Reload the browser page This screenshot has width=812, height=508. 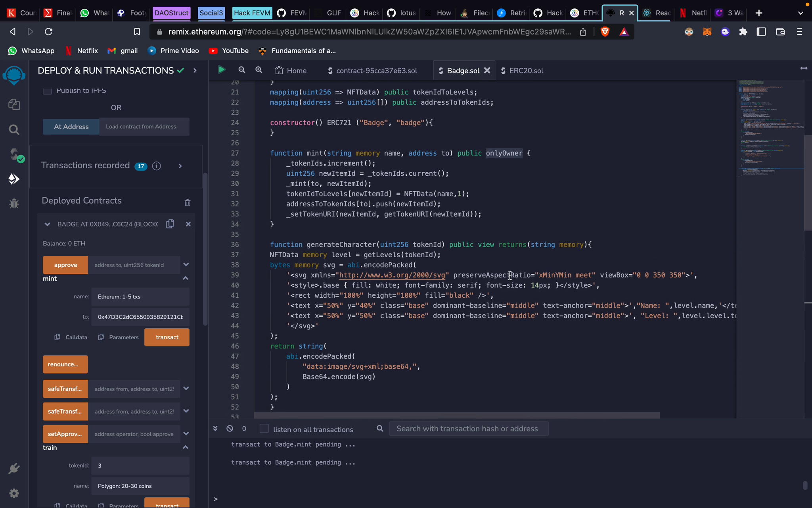[x=48, y=32]
